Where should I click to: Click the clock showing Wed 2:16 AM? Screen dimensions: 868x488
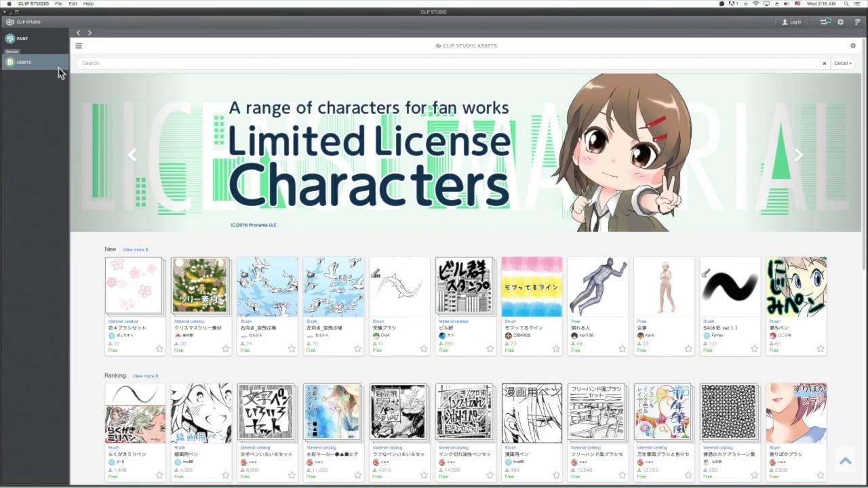click(821, 4)
